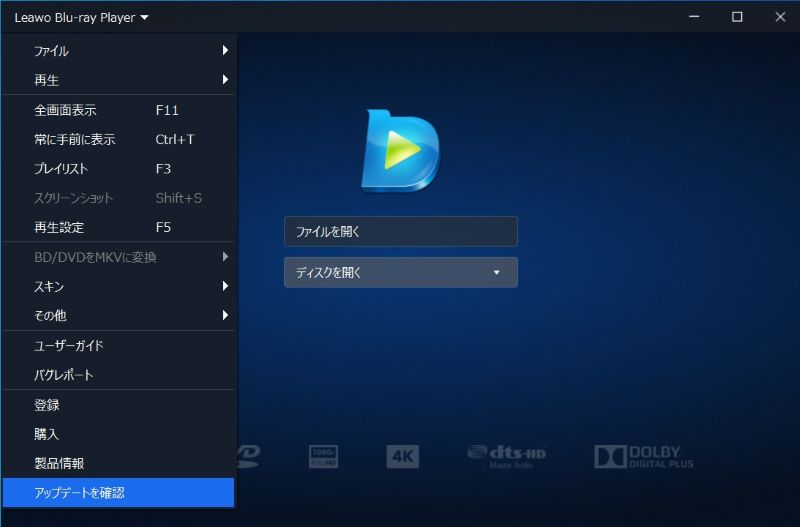Select highlighted アップデートを確認 entry

[118, 493]
